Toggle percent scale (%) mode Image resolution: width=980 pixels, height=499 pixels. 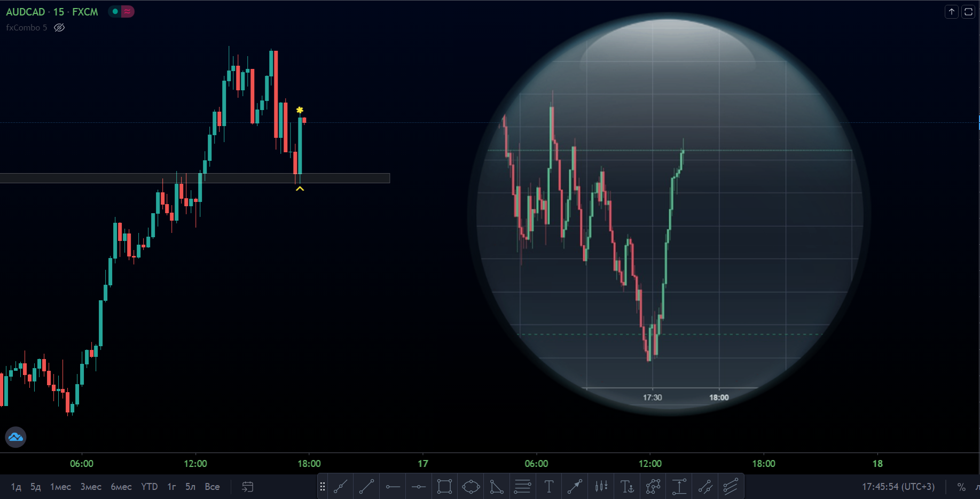(961, 487)
